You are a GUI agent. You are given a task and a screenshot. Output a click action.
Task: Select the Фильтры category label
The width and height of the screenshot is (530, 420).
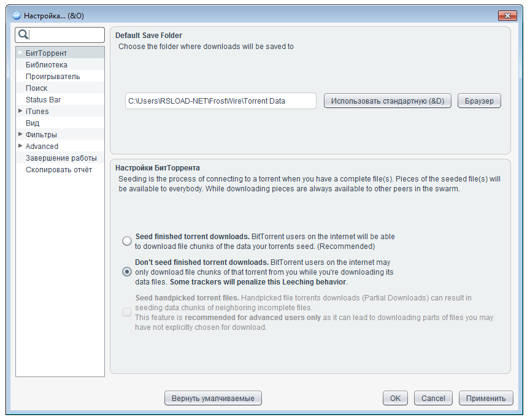(x=41, y=134)
